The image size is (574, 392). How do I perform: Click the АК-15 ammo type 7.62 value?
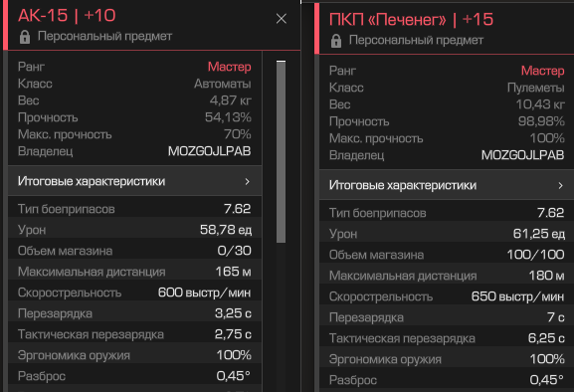pos(237,209)
